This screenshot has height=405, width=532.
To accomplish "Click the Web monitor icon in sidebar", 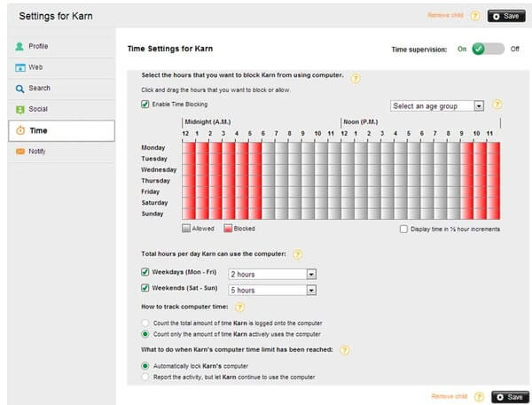I will click(20, 67).
